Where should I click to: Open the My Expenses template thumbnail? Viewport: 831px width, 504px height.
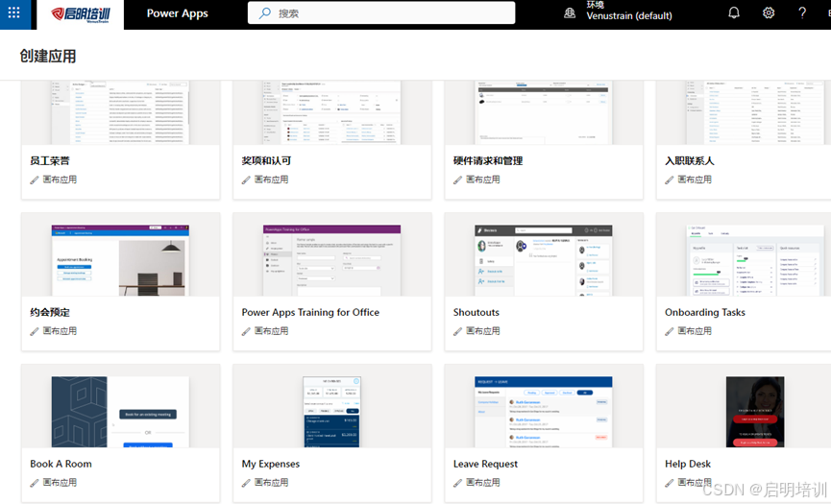point(331,412)
